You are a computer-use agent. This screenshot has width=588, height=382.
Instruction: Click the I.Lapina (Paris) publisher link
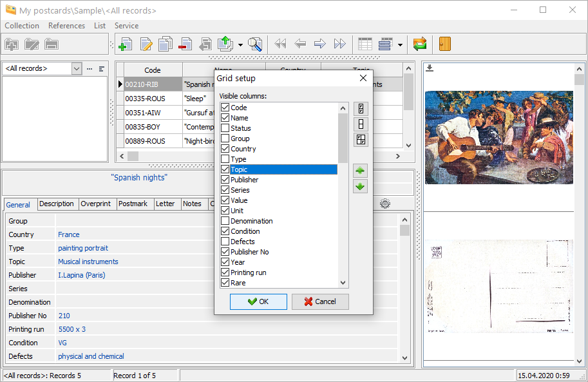point(81,275)
